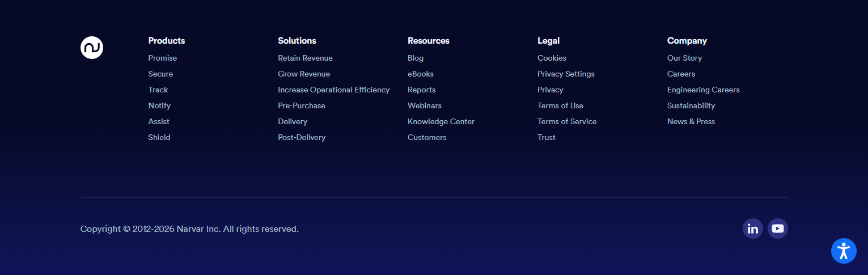Open the News & Press link
This screenshot has width=868, height=275.
click(691, 121)
